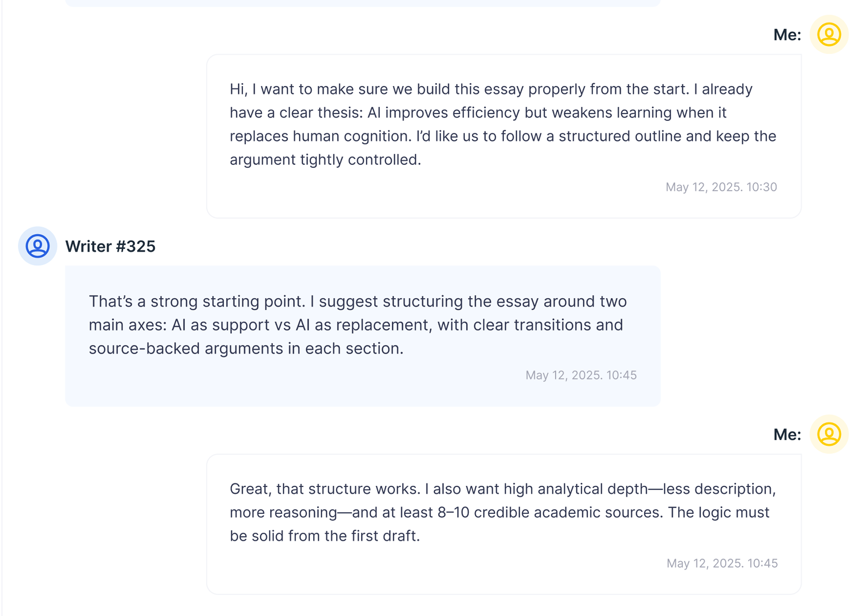Click the yellow avatar above the analytical depth message
Image resolution: width=865 pixels, height=616 pixels.
pyautogui.click(x=829, y=434)
